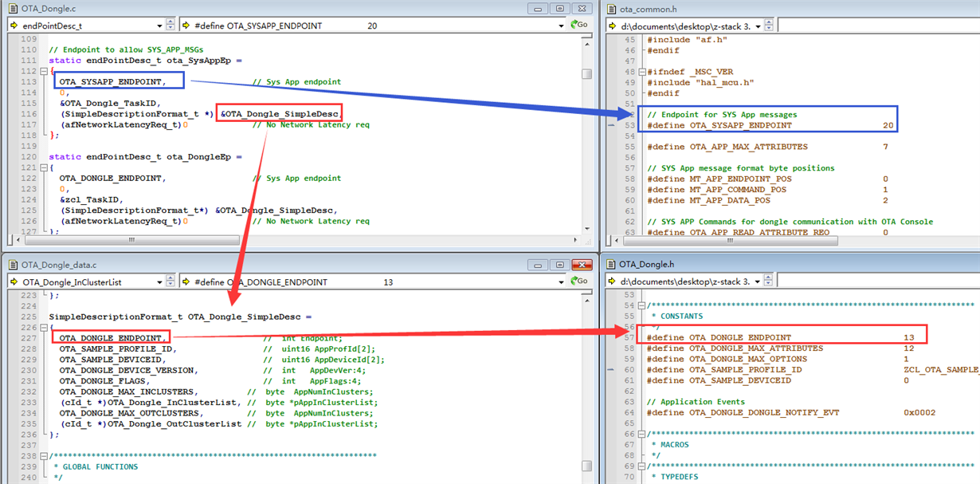Click ota_DongleEp declaration on line 120
Image resolution: width=980 pixels, height=484 pixels.
tap(199, 156)
